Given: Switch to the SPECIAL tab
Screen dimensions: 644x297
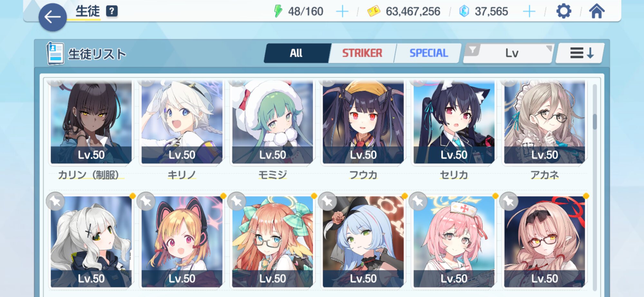Looking at the screenshot, I should (428, 53).
